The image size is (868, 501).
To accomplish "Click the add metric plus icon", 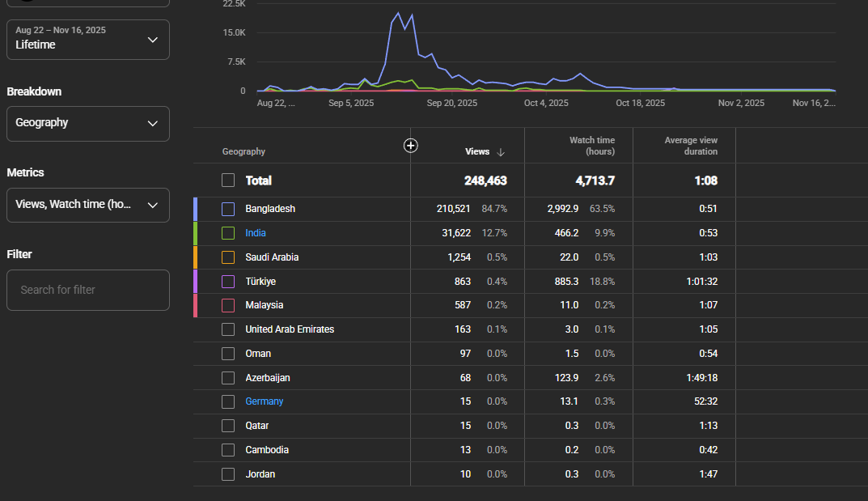I will [410, 146].
